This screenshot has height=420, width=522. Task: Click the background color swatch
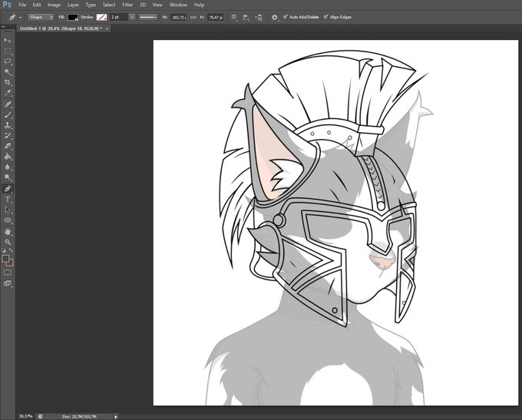(11, 263)
